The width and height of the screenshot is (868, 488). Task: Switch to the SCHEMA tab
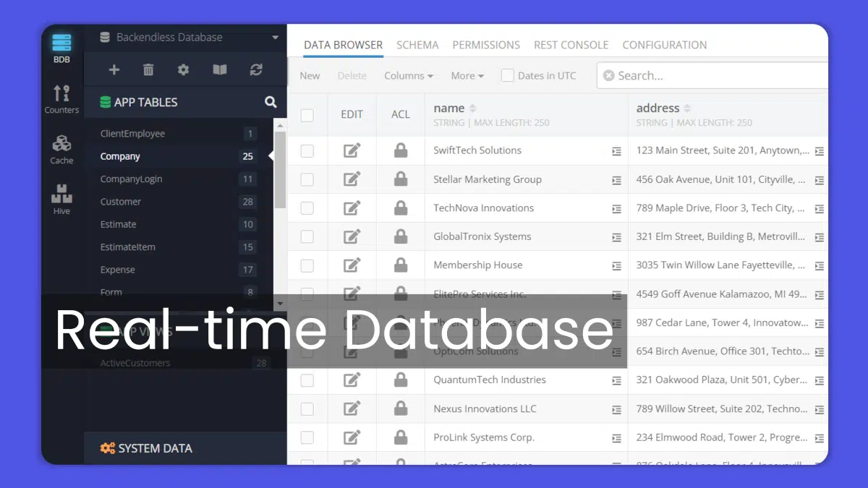417,45
